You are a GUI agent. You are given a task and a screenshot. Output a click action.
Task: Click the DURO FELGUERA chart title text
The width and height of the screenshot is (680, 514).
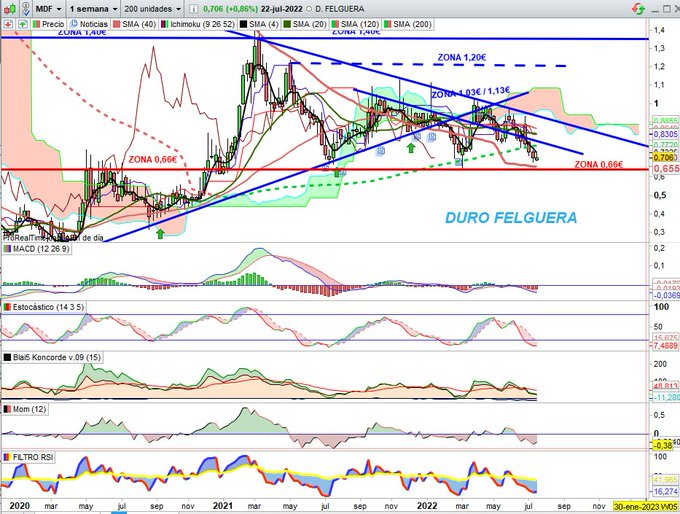[511, 218]
